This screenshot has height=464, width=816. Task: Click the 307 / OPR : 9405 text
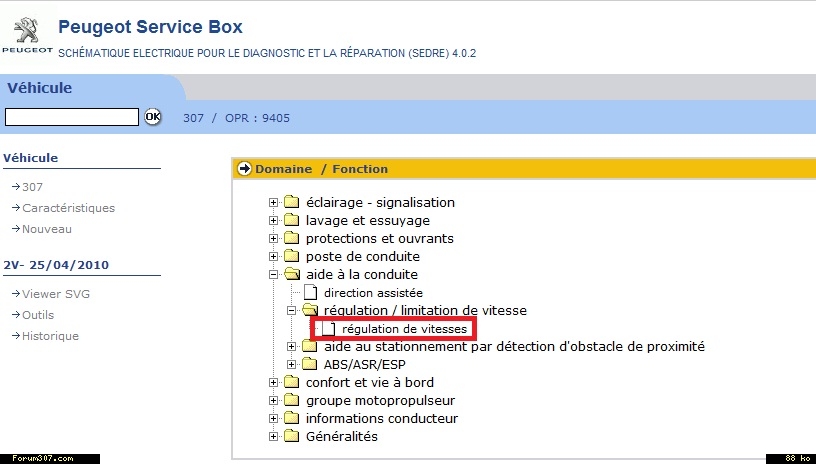click(236, 118)
